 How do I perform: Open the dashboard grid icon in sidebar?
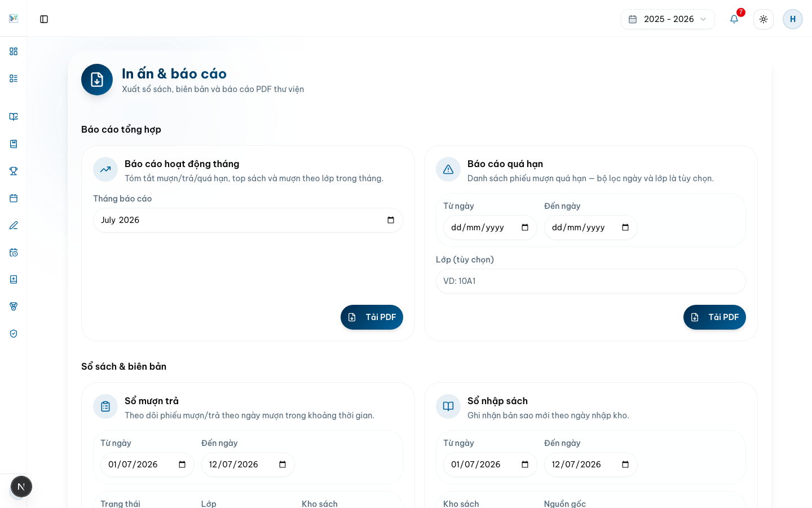point(14,51)
